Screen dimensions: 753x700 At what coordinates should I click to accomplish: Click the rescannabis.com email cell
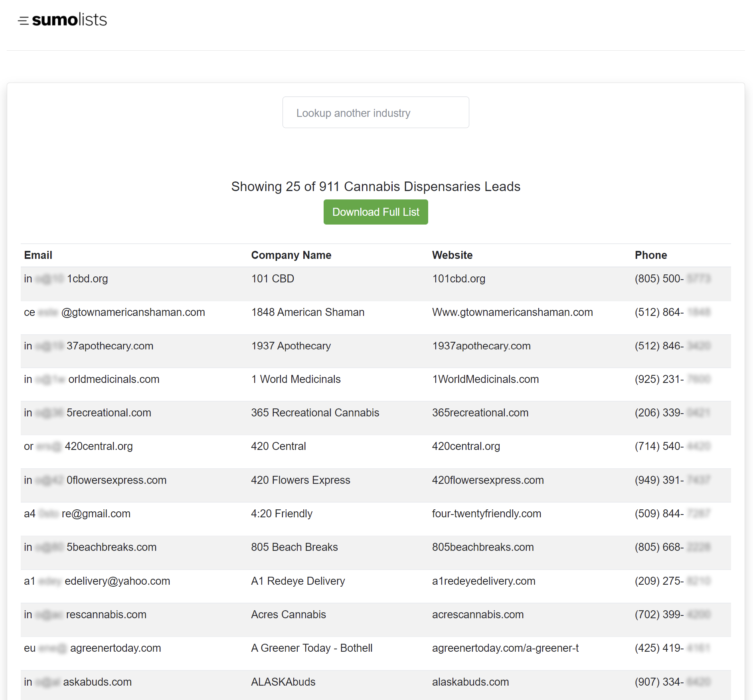click(x=85, y=615)
